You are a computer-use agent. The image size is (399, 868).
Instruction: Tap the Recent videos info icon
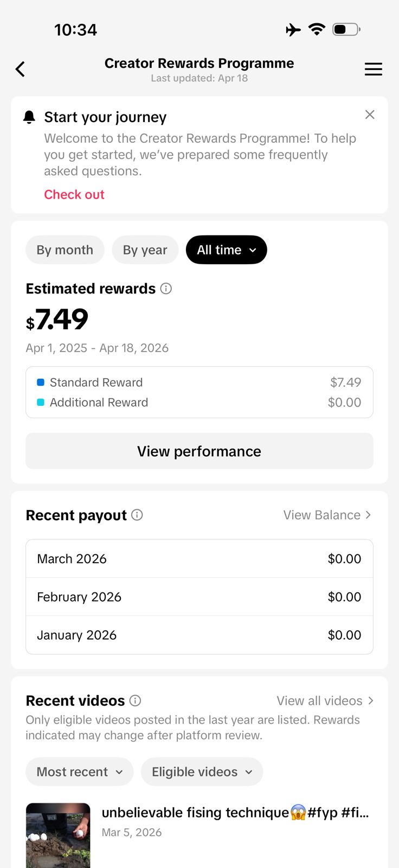pyautogui.click(x=136, y=700)
